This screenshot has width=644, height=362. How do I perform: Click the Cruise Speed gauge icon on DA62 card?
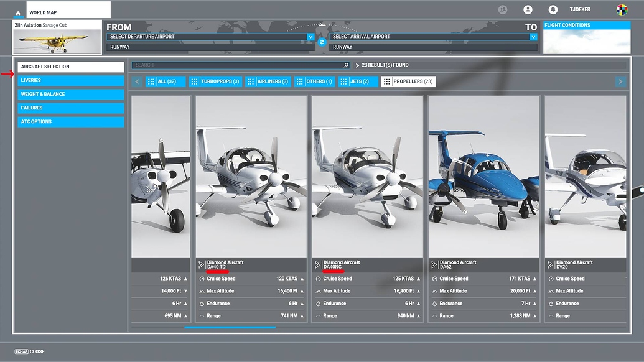(x=436, y=278)
